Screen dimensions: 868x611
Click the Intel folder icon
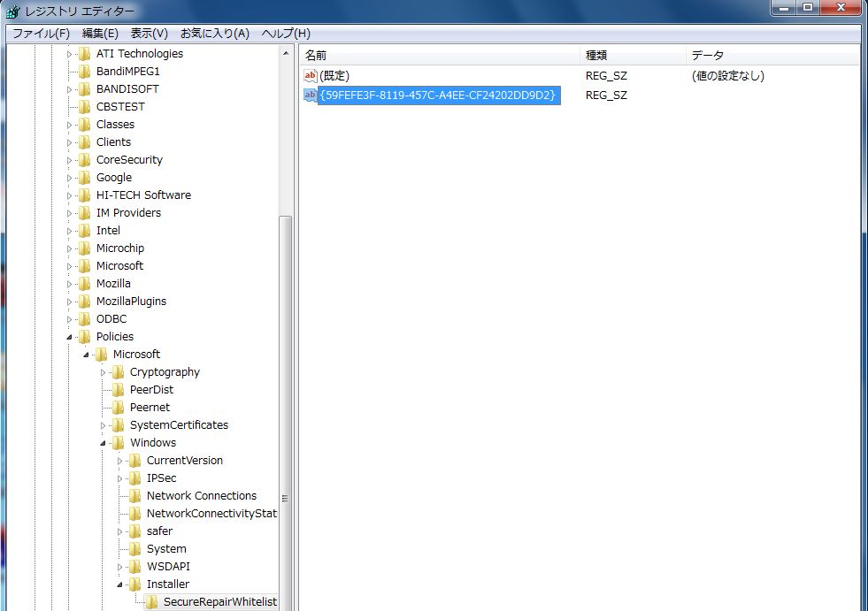pyautogui.click(x=85, y=231)
